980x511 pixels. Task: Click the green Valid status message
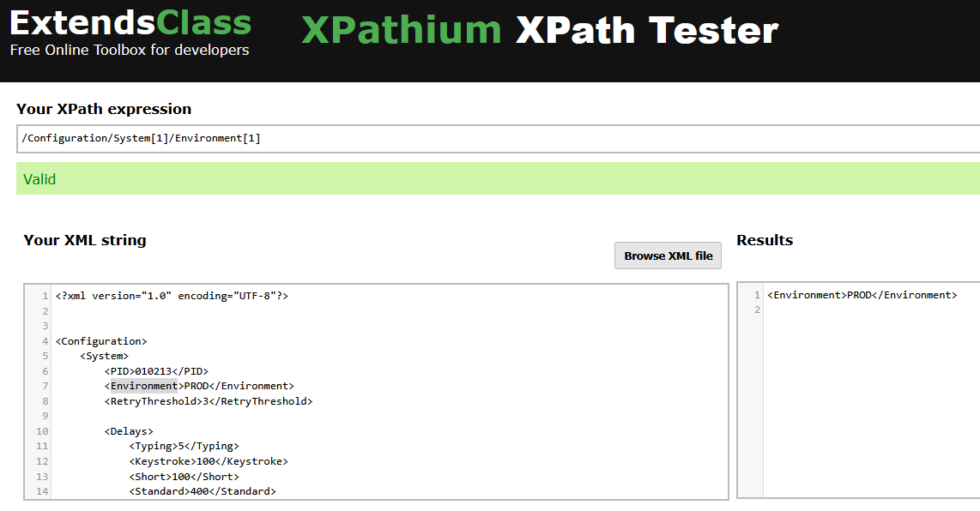click(x=498, y=178)
